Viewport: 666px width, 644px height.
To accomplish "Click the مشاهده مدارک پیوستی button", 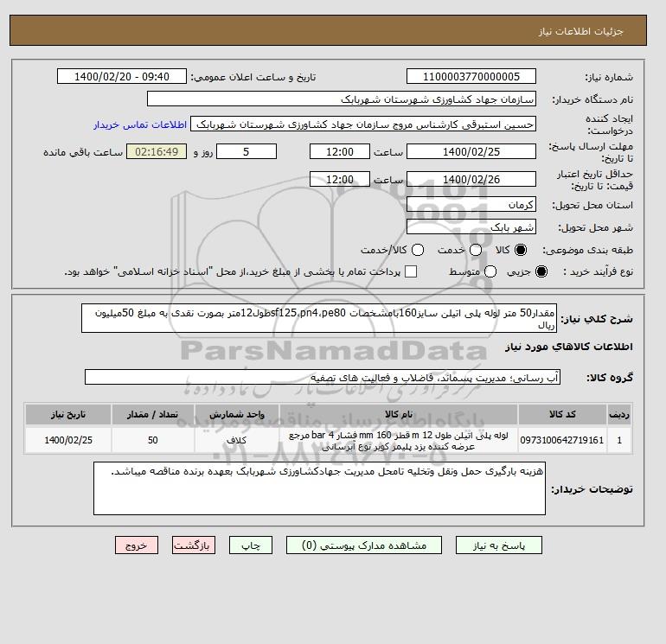I will 364,545.
